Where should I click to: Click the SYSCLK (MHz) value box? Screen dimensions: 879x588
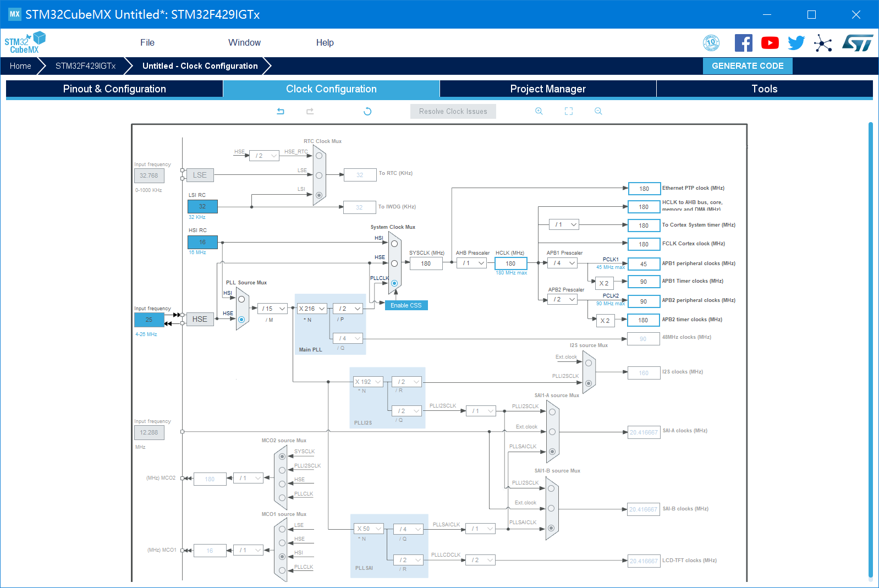point(426,263)
